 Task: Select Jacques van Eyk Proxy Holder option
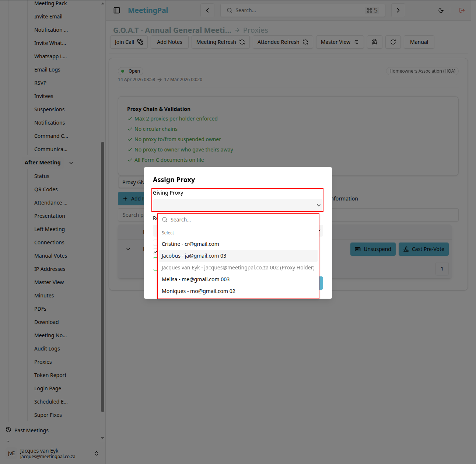click(x=238, y=268)
